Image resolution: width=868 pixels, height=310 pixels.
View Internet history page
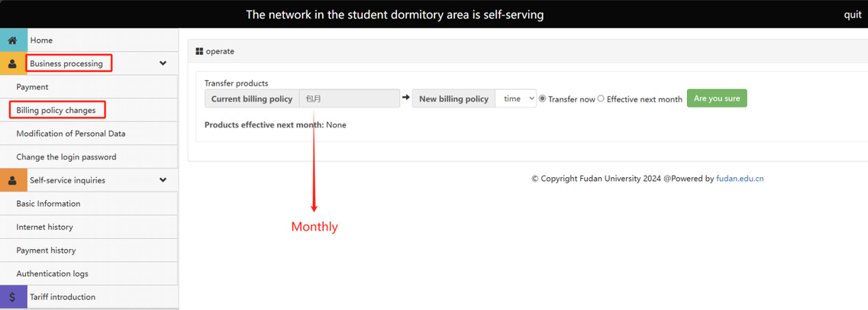click(x=44, y=228)
